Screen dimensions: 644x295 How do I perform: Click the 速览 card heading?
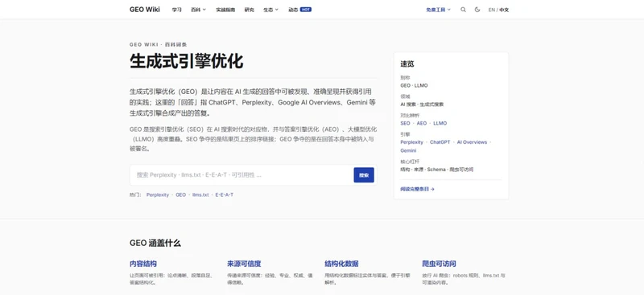[x=407, y=64]
